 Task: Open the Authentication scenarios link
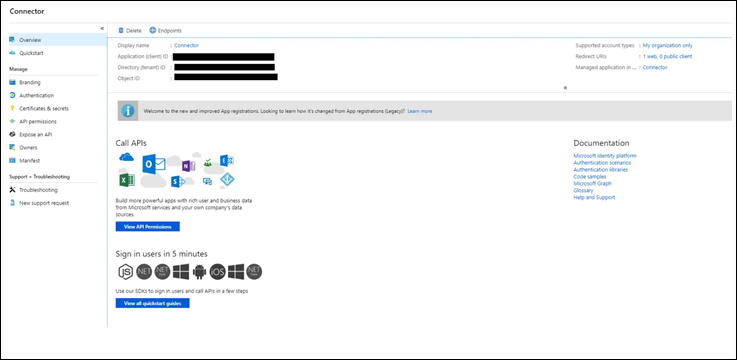click(602, 163)
